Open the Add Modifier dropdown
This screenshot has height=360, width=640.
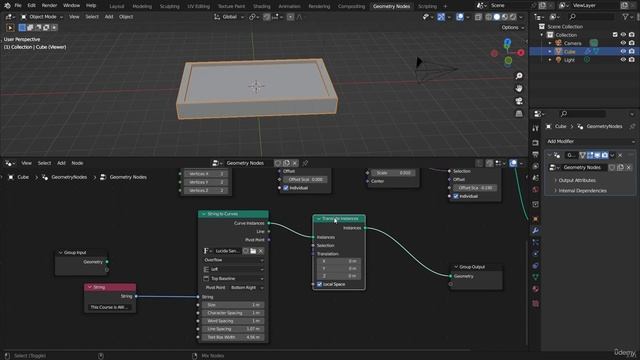[x=591, y=141]
